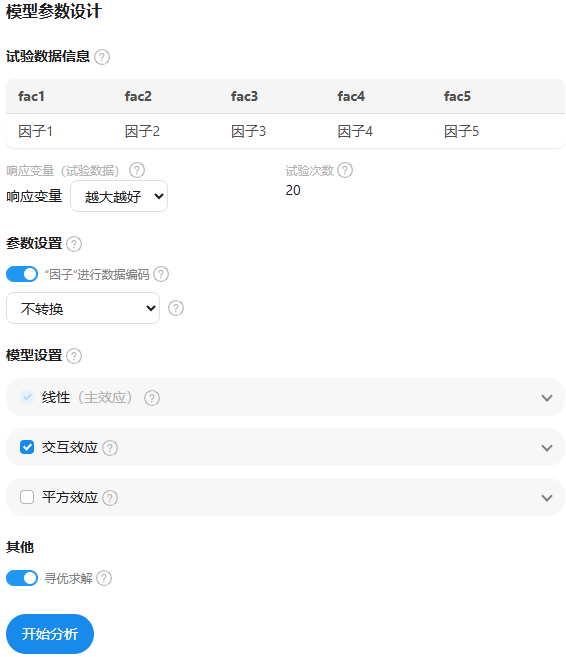Open help icon beside 模型设置
Screen dimensions: 566x657
(x=74, y=356)
